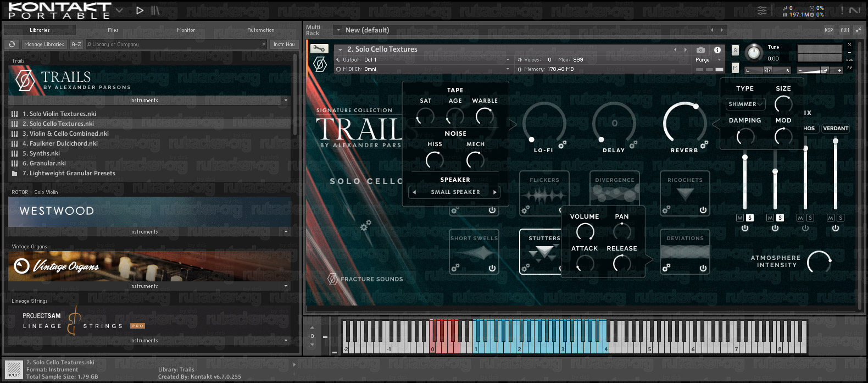Click the Manage Libraries button

pos(44,44)
